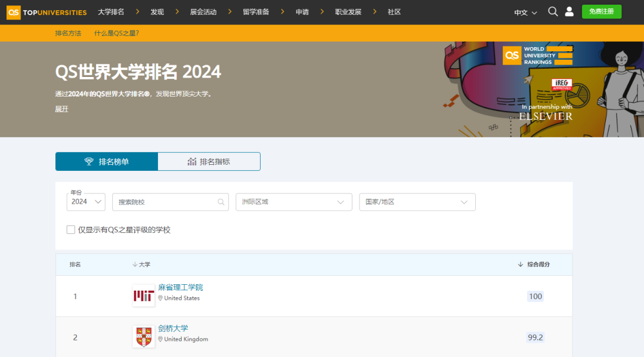Click the Cambridge University crest icon

[143, 337]
